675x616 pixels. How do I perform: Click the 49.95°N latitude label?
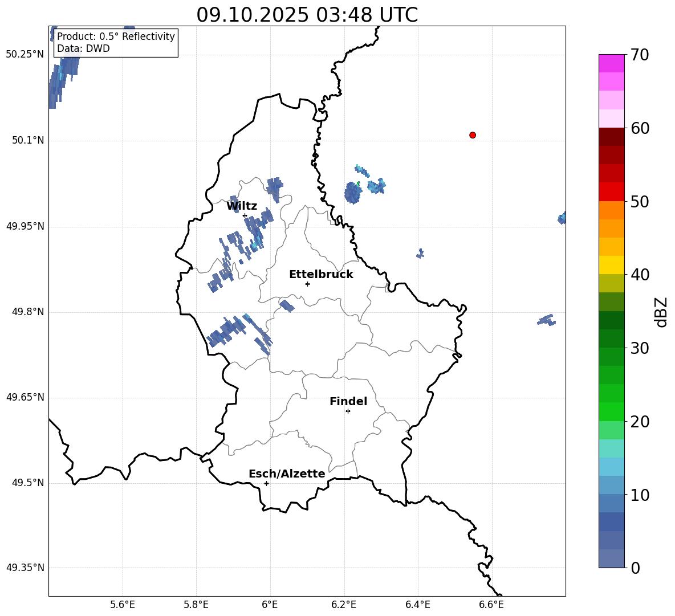coord(25,226)
